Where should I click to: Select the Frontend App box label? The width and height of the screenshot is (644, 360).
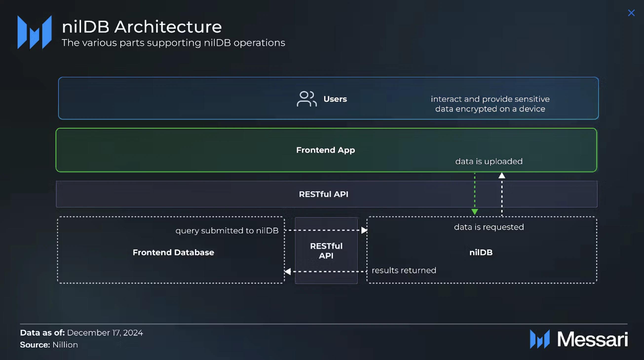[325, 150]
